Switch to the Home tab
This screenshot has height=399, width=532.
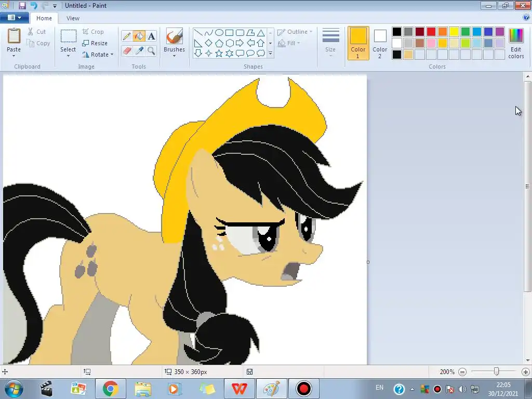(x=44, y=18)
